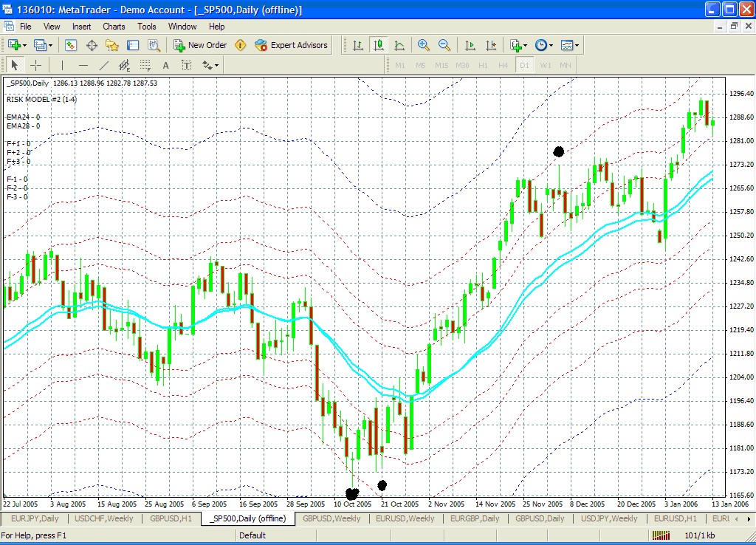The height and width of the screenshot is (545, 756).
Task: Open the Charts menu
Action: (114, 27)
